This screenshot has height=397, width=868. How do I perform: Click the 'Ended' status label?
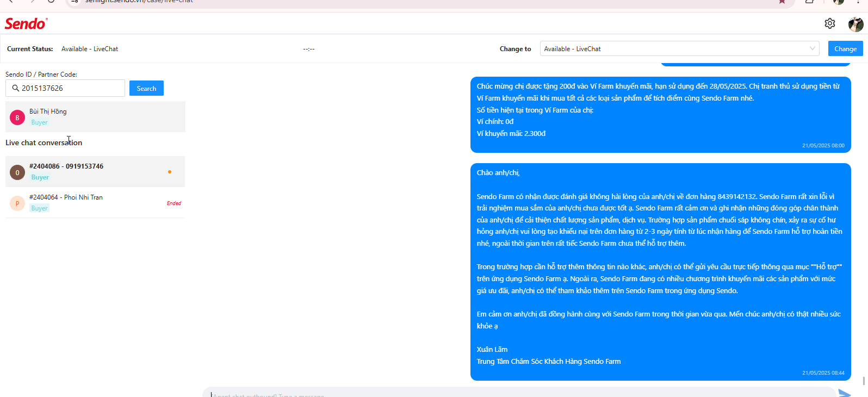174,203
